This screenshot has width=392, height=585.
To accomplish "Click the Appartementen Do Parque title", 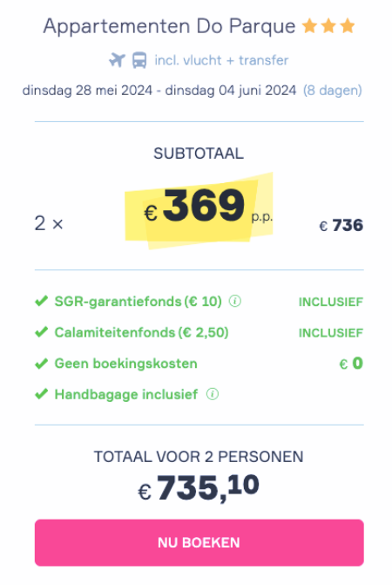I will click(169, 26).
